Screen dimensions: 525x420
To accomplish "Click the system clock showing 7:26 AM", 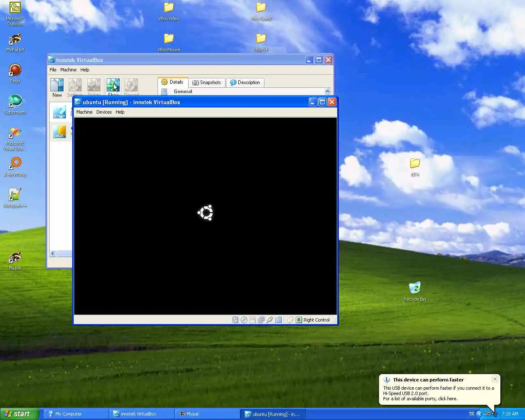I will 510,414.
